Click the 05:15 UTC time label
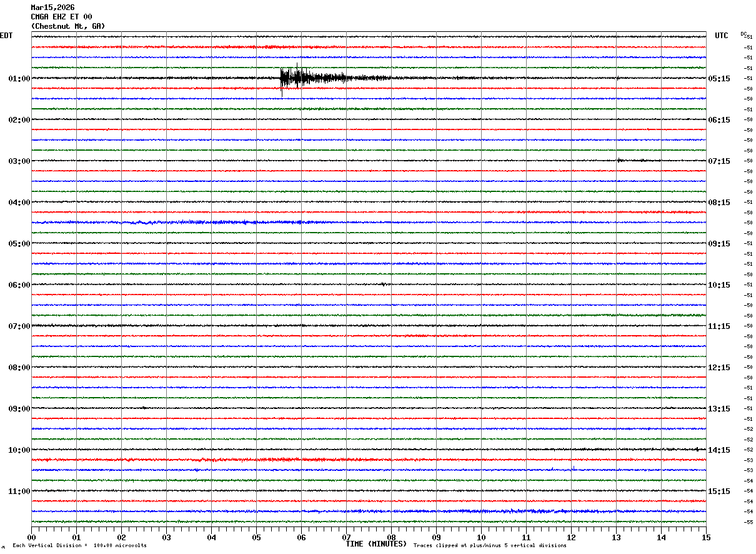756x554 pixels. pos(719,79)
